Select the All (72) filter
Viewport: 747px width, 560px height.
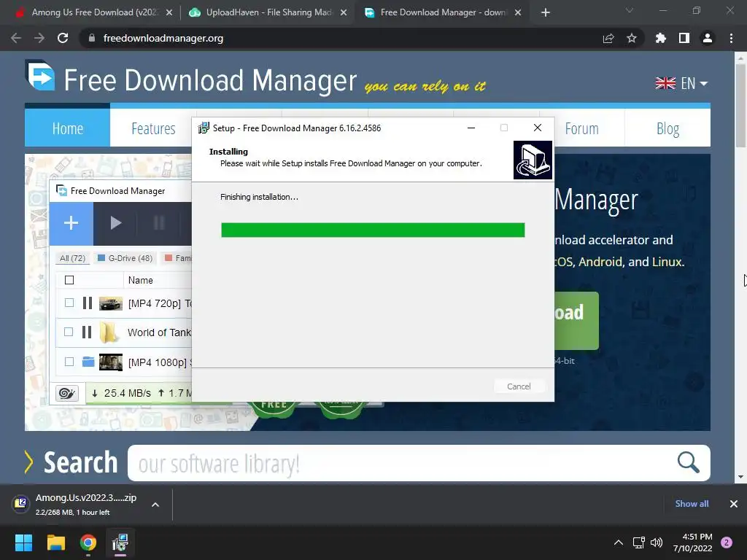[72, 258]
